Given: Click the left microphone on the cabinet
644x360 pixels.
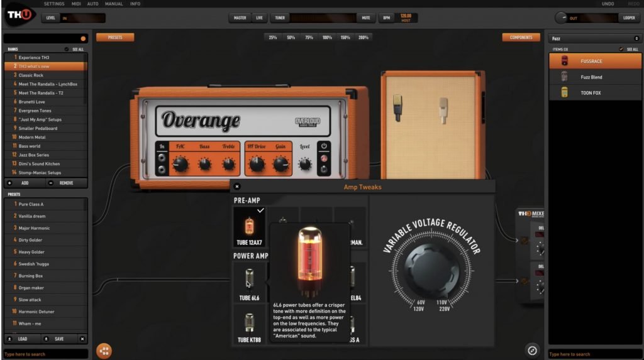Looking at the screenshot, I should point(398,107).
